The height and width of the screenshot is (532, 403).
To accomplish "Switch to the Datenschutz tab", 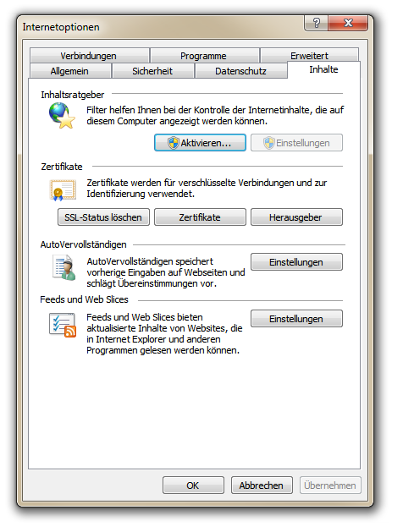I will (x=241, y=71).
